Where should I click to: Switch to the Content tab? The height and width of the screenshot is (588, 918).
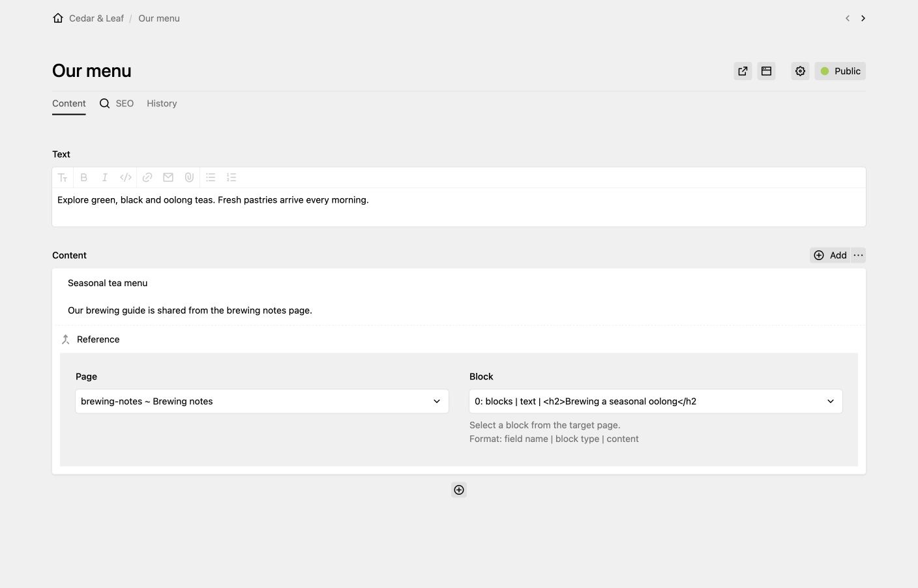pyautogui.click(x=69, y=104)
